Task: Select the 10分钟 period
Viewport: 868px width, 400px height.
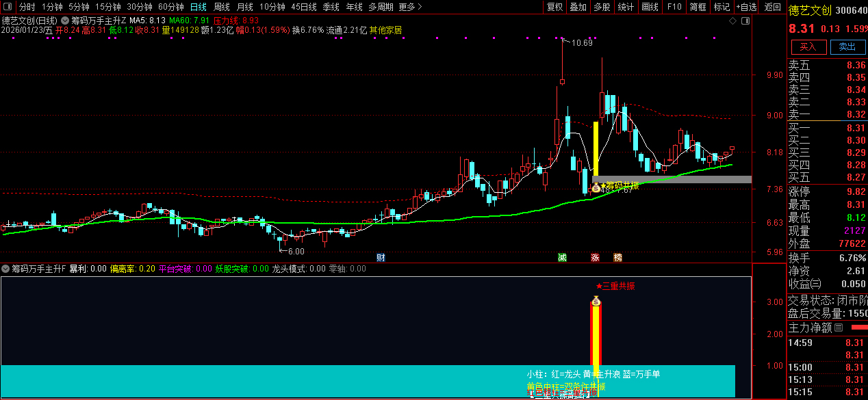Action: [x=272, y=7]
